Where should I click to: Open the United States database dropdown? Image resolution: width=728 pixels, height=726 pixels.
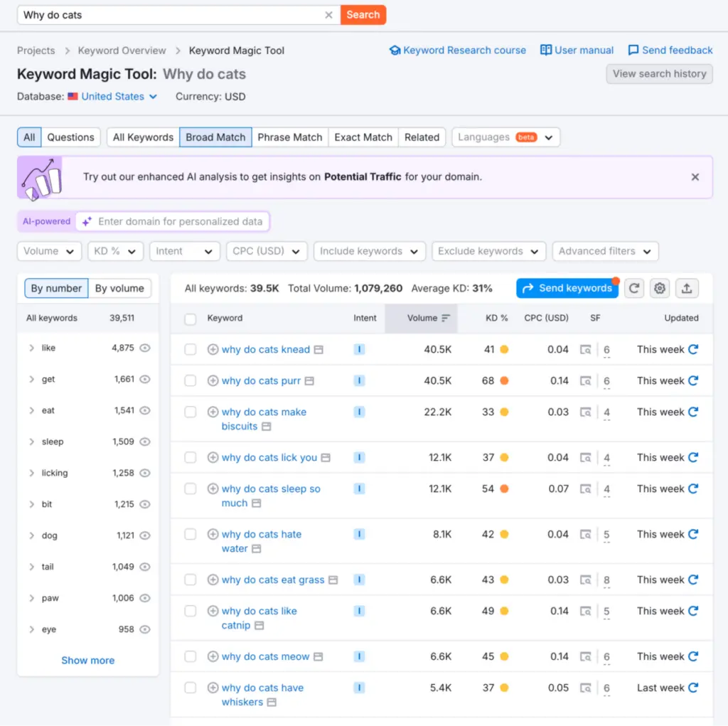click(119, 97)
